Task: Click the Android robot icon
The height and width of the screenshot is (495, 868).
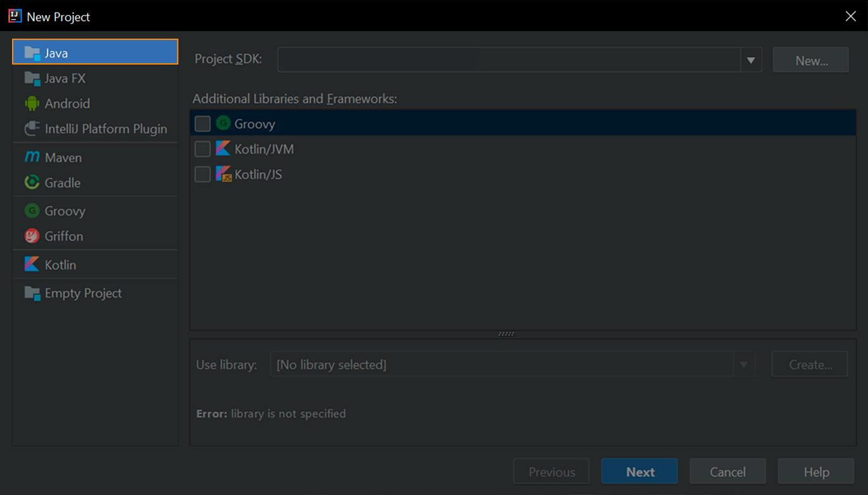Action: [x=32, y=103]
